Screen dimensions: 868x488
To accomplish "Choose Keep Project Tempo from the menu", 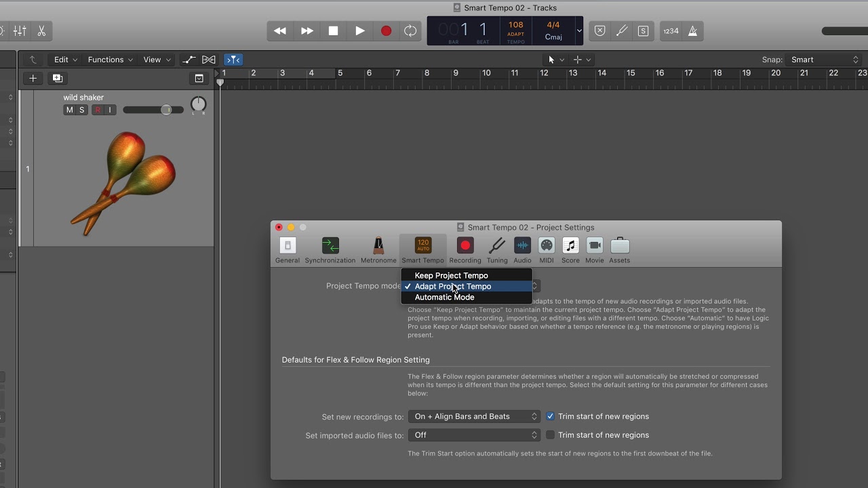I will point(467,275).
